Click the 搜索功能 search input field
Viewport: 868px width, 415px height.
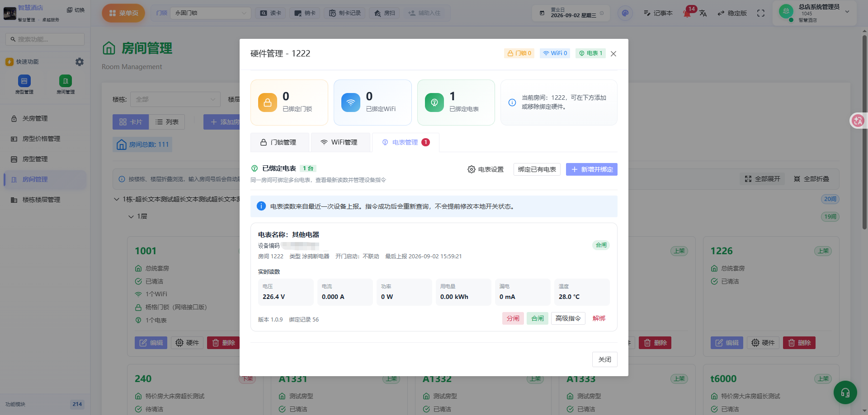(x=45, y=39)
